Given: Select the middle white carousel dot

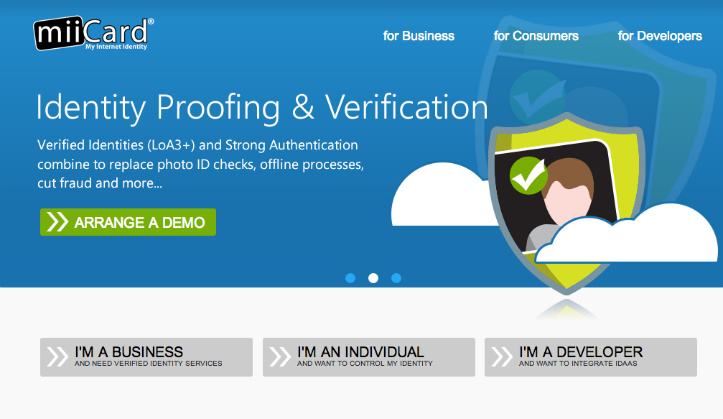Looking at the screenshot, I should pos(373,278).
